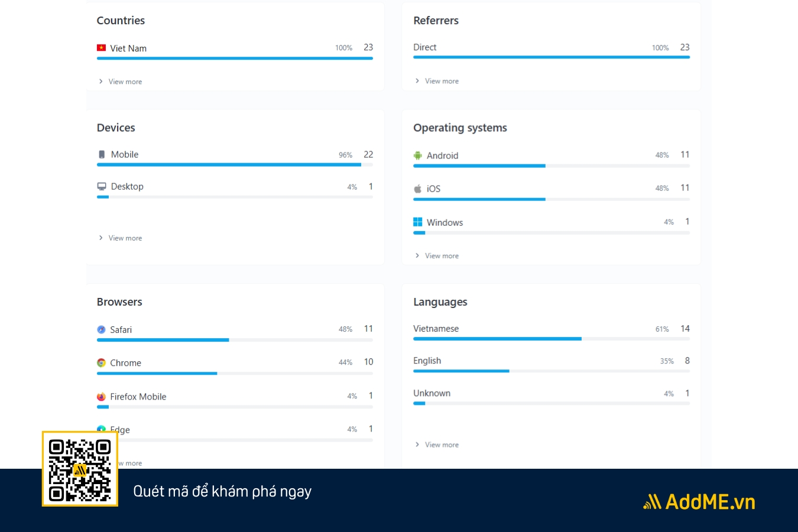Click the Windows logo icon

pos(418,222)
